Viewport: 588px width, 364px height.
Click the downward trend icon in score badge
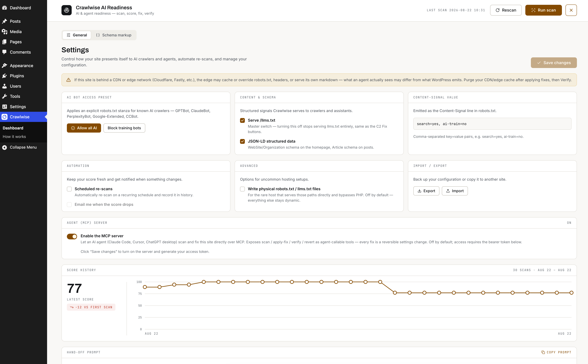(x=72, y=307)
